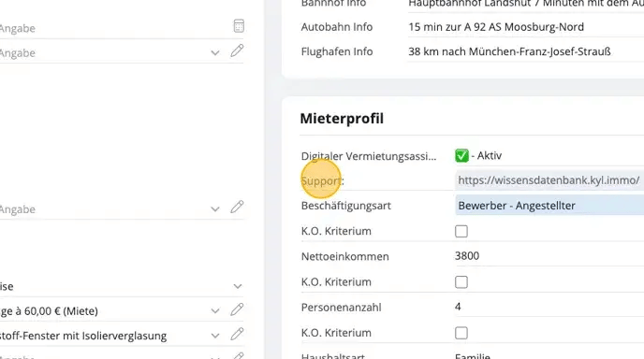Tick K.O. Kriterium checkbox below Beschäftigungsart
This screenshot has height=359, width=644.
[x=461, y=232]
